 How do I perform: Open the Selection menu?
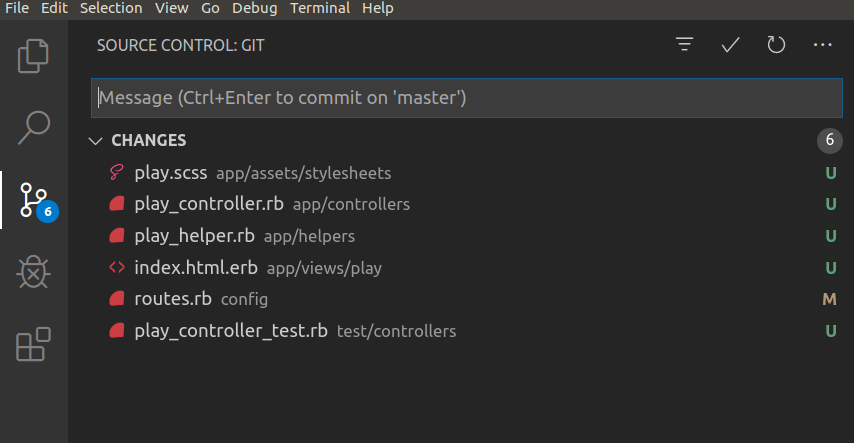click(111, 8)
